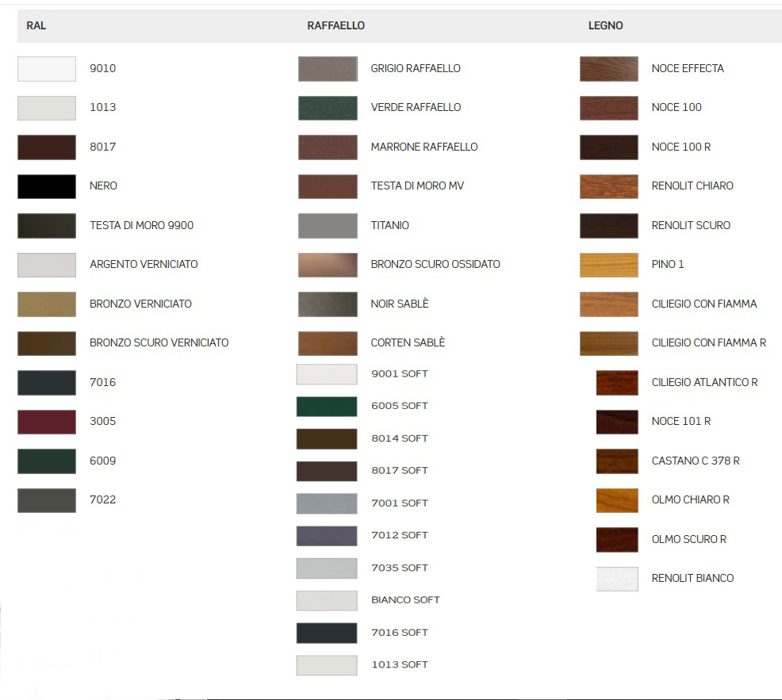Click the 'NOCE EFFECTA' label
The height and width of the screenshot is (700, 782).
(688, 68)
